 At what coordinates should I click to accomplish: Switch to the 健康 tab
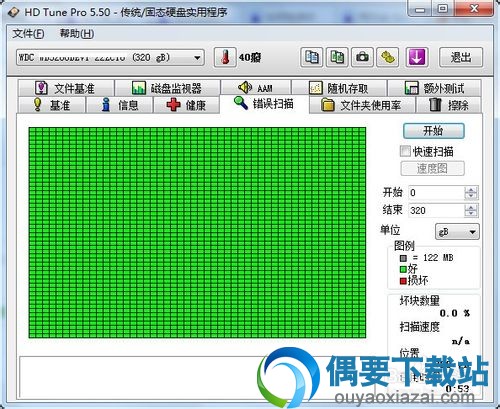(186, 105)
